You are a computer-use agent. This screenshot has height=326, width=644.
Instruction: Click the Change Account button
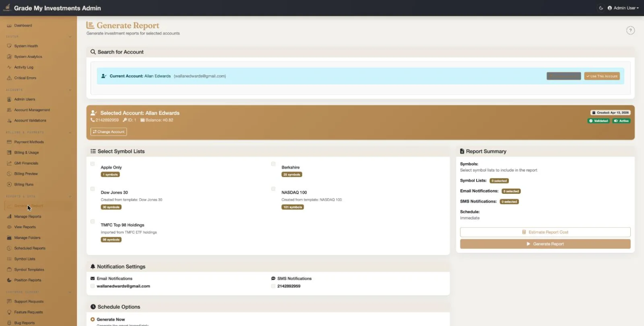(x=109, y=132)
